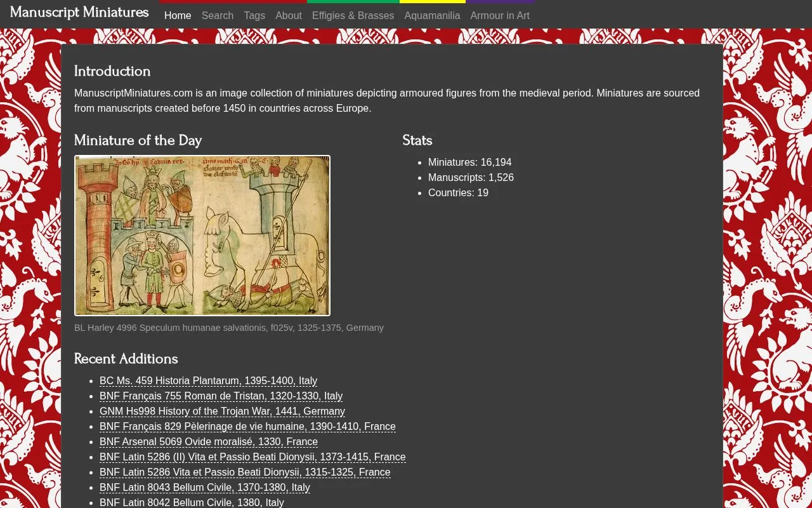Open the About page
Viewport: 812px width, 508px height.
[x=289, y=15]
